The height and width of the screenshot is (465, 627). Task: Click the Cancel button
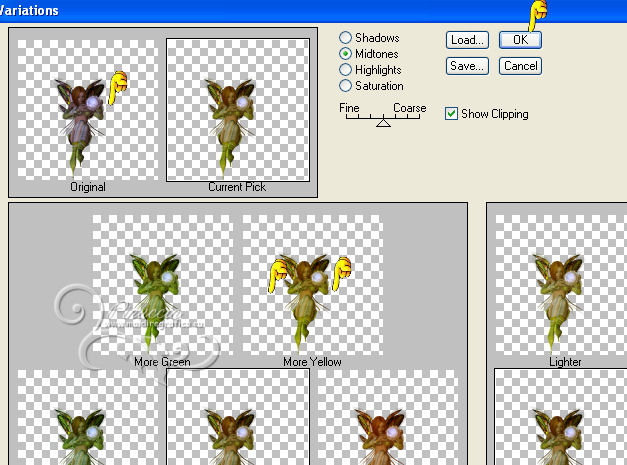pos(520,66)
